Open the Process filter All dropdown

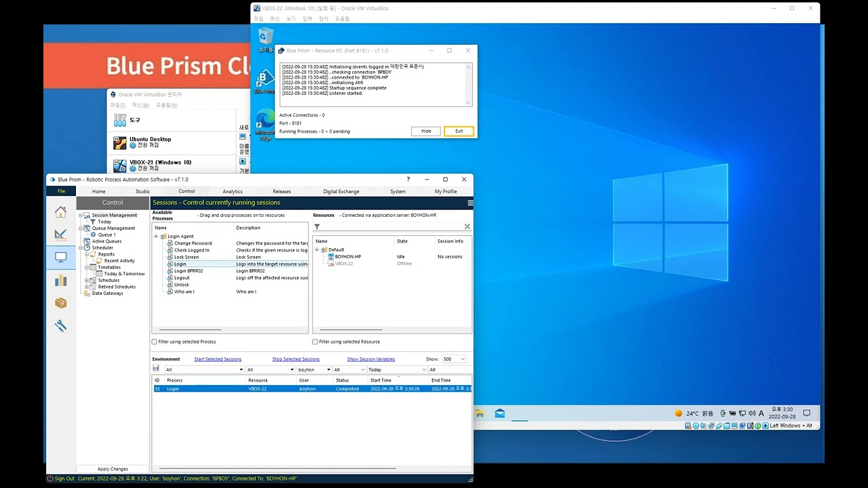204,370
